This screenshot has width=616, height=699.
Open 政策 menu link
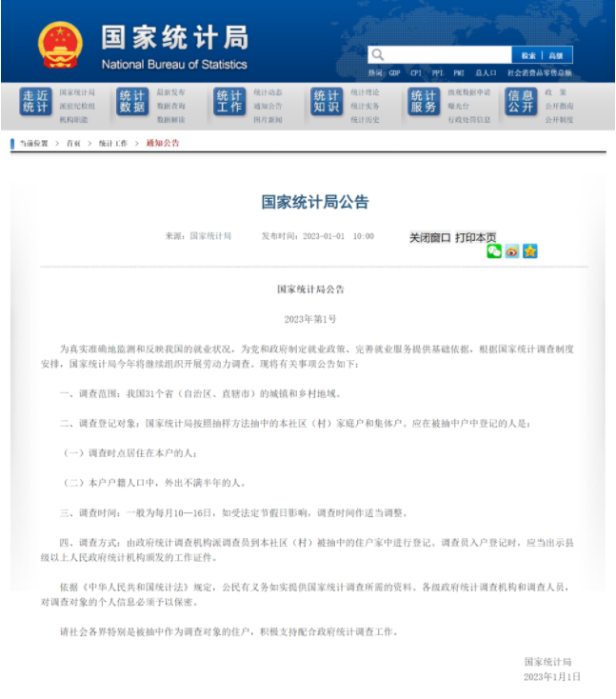[x=556, y=92]
